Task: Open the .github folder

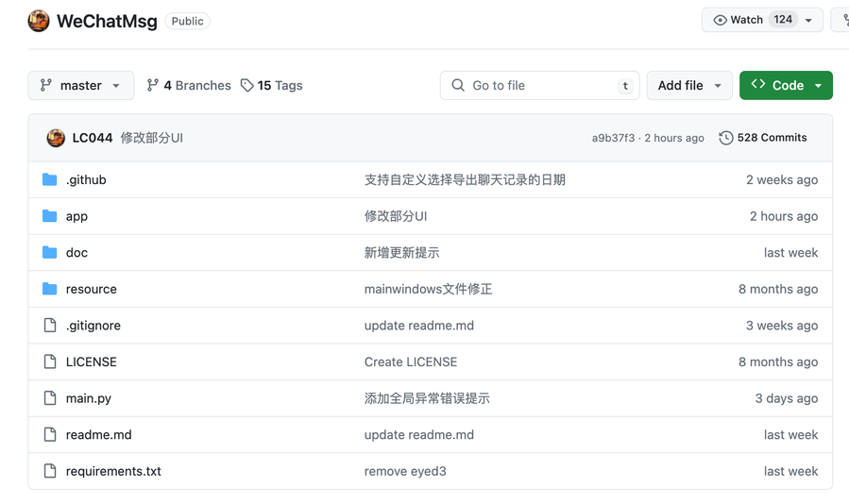Action: click(x=86, y=179)
